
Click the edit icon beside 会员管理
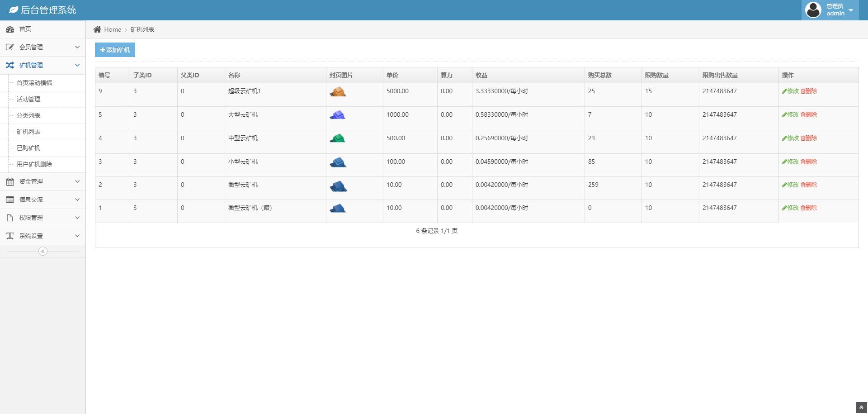[x=10, y=47]
